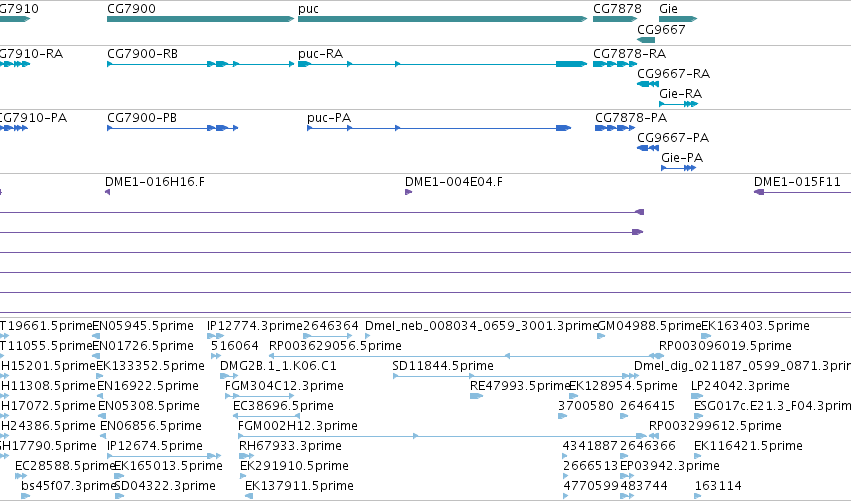Screen dimensions: 851x501
Task: Open the CG7878-PA protein label
Action: pos(631,118)
